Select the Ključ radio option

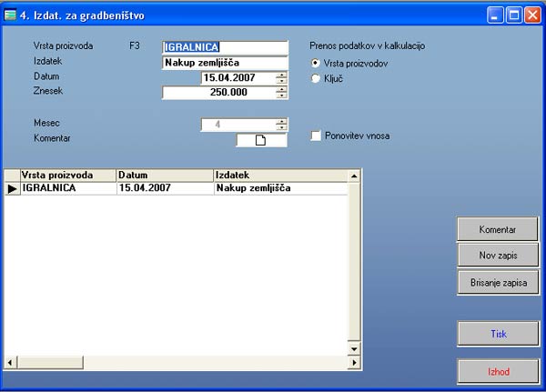pyautogui.click(x=316, y=78)
